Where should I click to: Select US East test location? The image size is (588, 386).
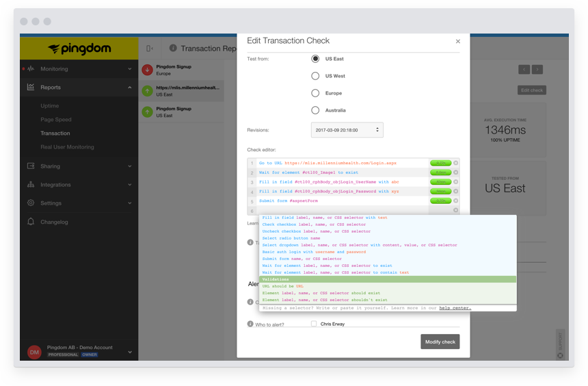click(x=315, y=59)
